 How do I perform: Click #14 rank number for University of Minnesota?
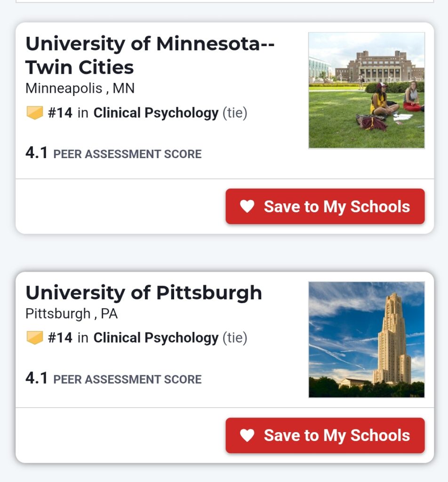coord(60,113)
